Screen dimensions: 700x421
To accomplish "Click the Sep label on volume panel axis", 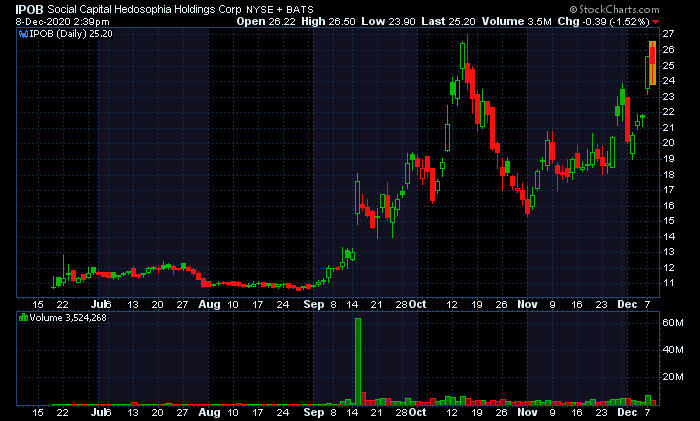I will coord(313,413).
